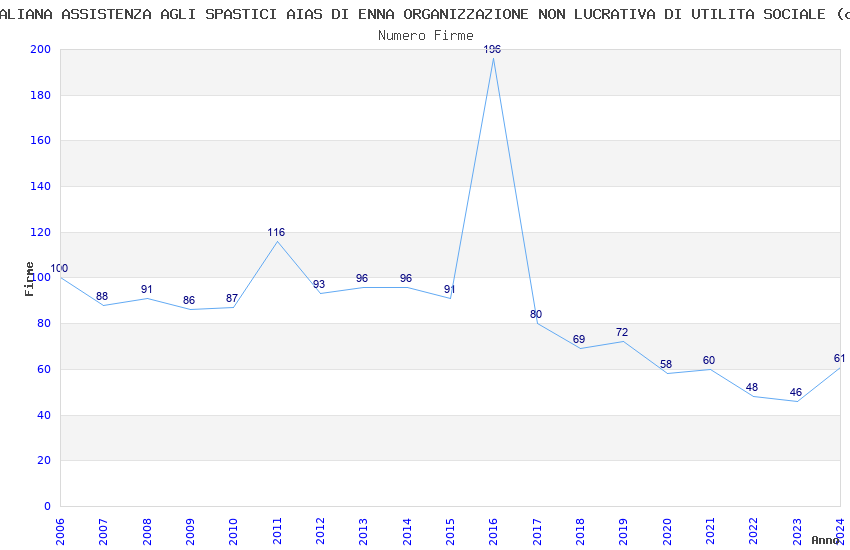Select the 140 value on vertical axis
Screen dimensions: 850x550
click(x=41, y=186)
